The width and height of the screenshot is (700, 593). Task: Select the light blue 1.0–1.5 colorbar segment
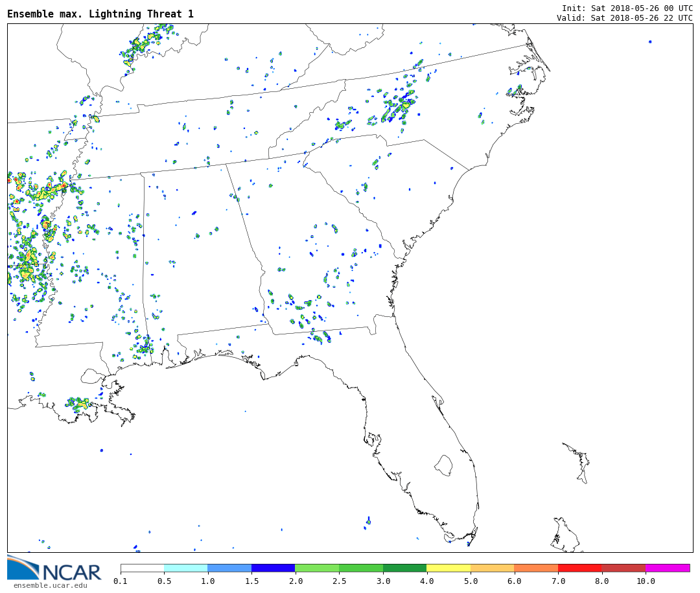(x=230, y=568)
